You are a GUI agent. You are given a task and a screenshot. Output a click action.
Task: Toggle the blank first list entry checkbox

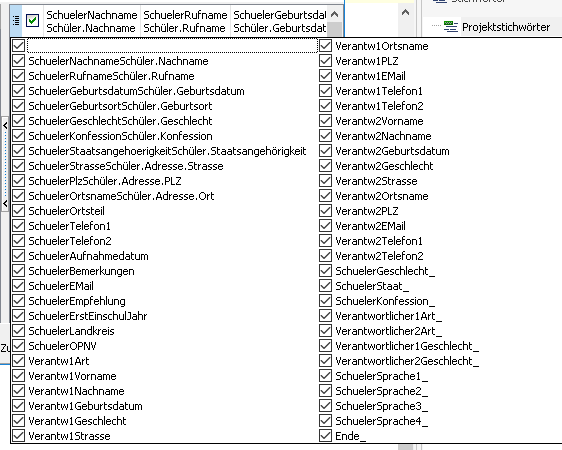(x=18, y=46)
